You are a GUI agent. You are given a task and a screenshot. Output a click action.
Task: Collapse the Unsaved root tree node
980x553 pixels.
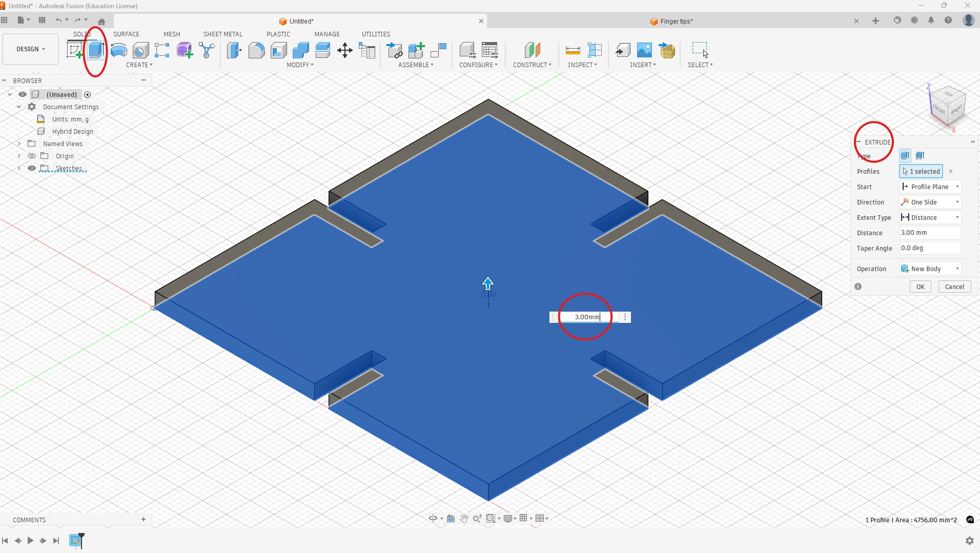point(10,94)
